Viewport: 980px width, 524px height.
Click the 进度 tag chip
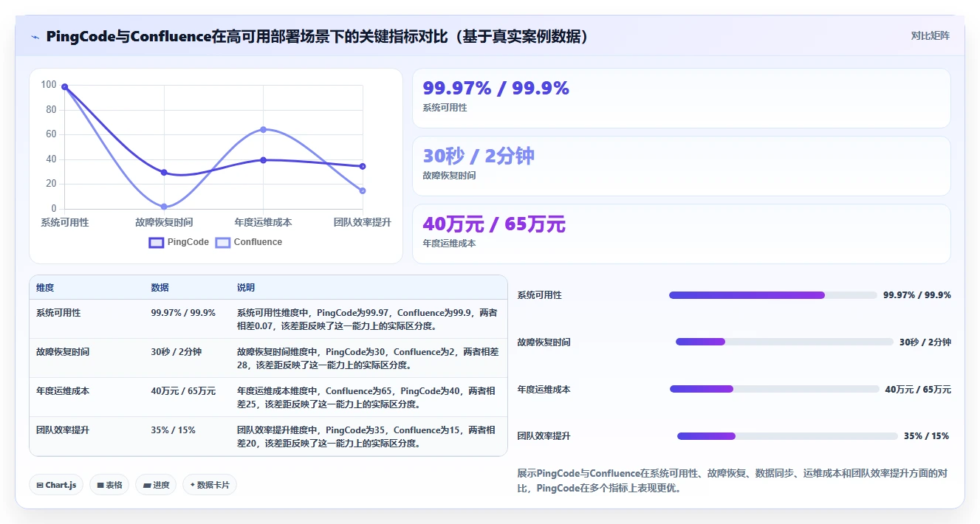pyautogui.click(x=156, y=485)
